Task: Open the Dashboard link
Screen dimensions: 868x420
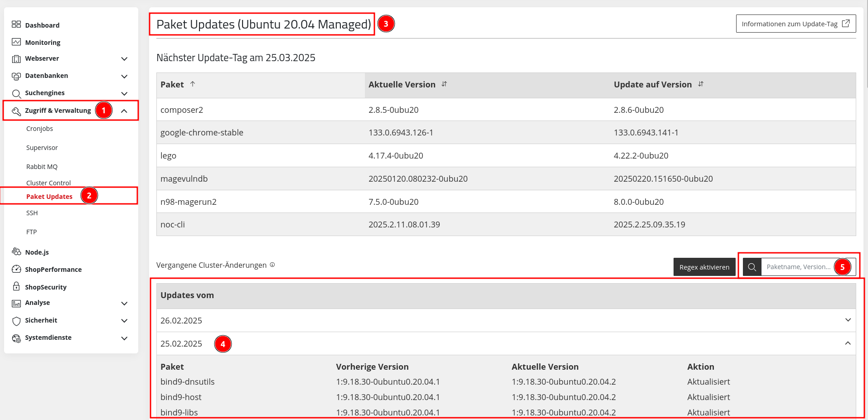Action: [x=42, y=25]
